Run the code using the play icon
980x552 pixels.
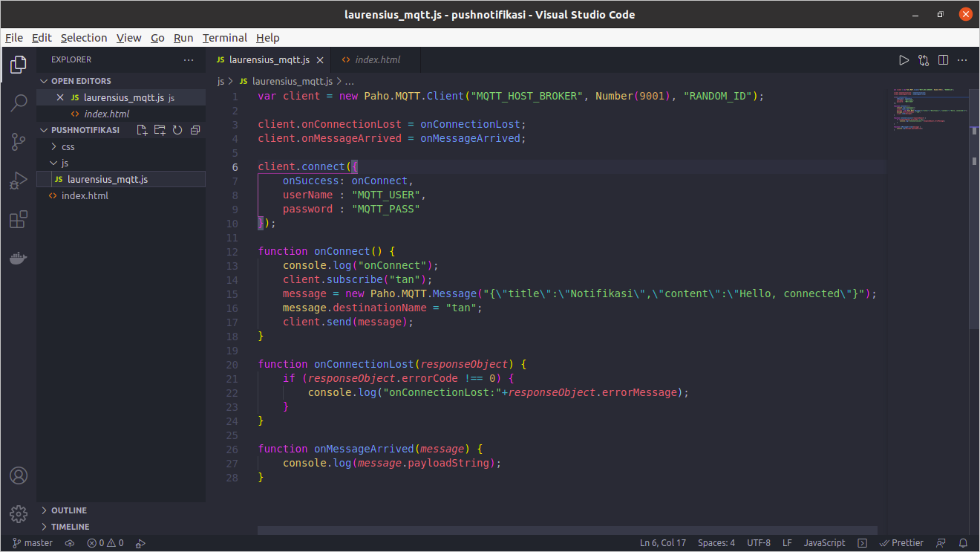coord(904,59)
